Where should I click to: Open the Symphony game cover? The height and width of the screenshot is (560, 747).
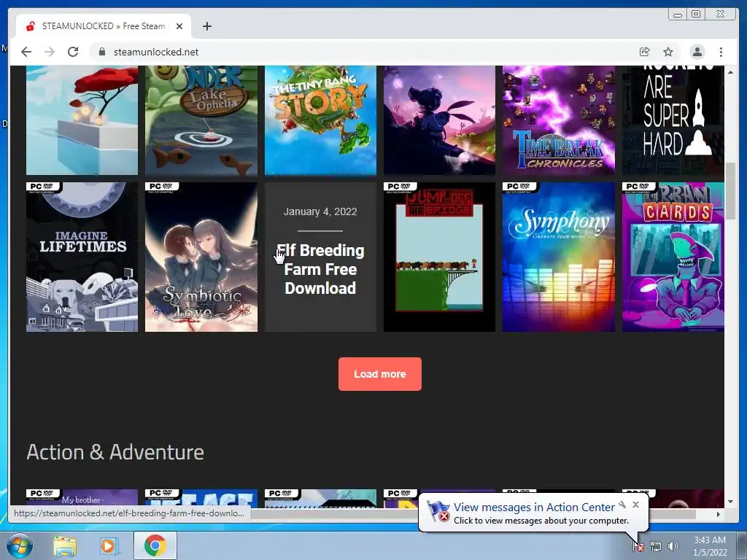tap(558, 257)
